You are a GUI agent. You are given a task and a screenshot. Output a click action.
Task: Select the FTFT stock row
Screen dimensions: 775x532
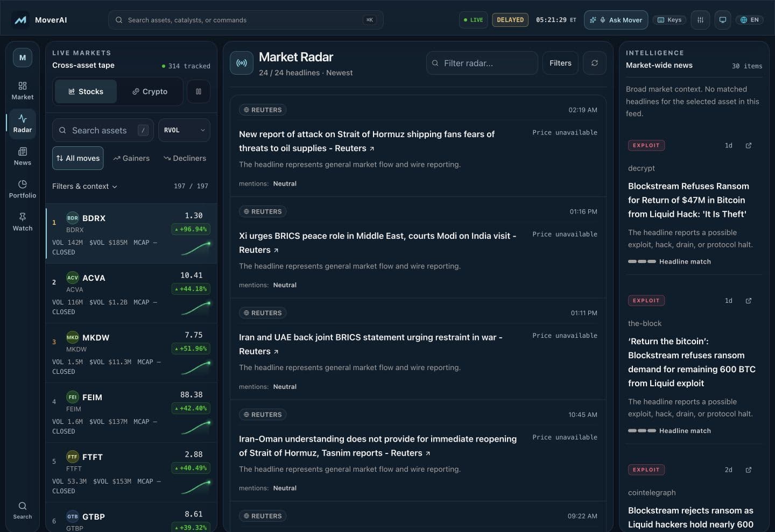[x=131, y=472]
